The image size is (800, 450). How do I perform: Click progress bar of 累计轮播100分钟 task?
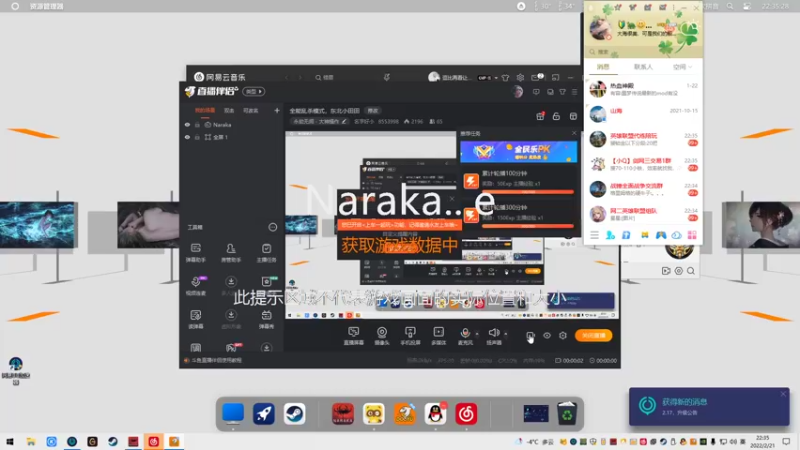528,192
